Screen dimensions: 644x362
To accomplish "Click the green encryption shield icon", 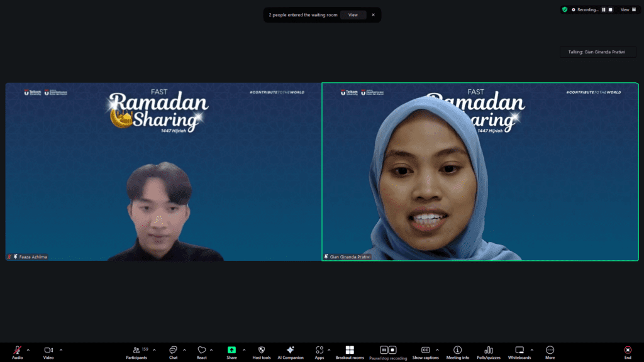I will tap(565, 9).
